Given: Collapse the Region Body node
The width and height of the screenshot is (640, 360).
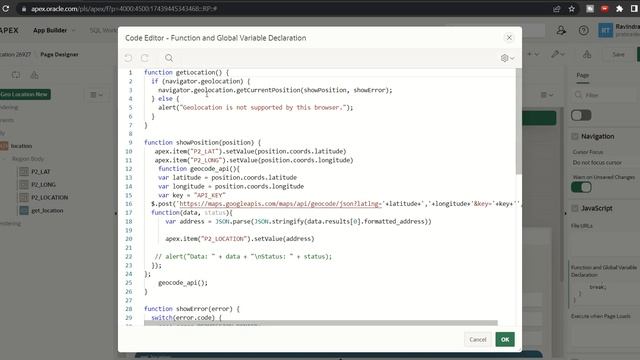Looking at the screenshot, I should point(5,159).
